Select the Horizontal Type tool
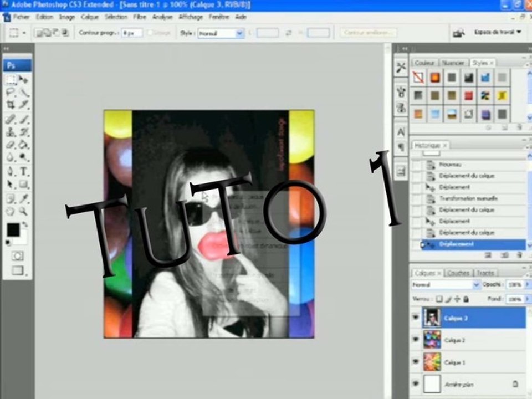532x399 pixels. [23, 171]
